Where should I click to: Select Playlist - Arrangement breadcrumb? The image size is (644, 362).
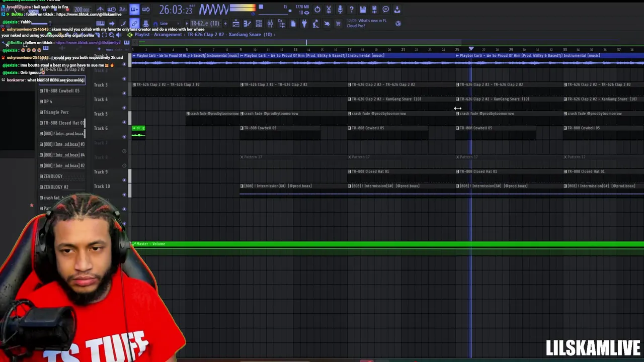[x=158, y=35]
